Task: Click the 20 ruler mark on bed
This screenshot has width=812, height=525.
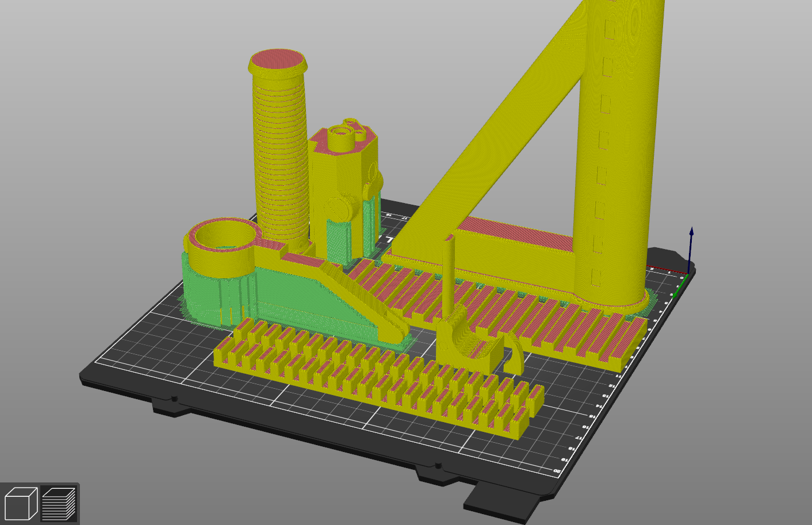Action: click(x=557, y=472)
